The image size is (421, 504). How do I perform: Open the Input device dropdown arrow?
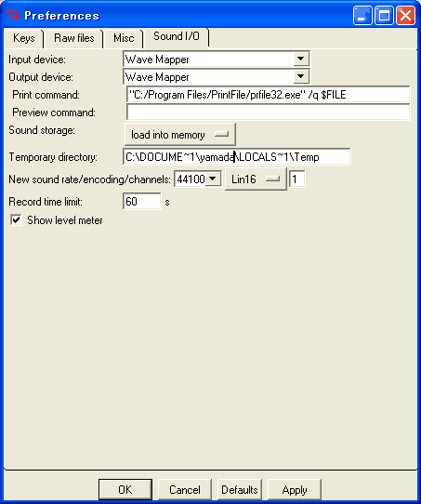300,59
